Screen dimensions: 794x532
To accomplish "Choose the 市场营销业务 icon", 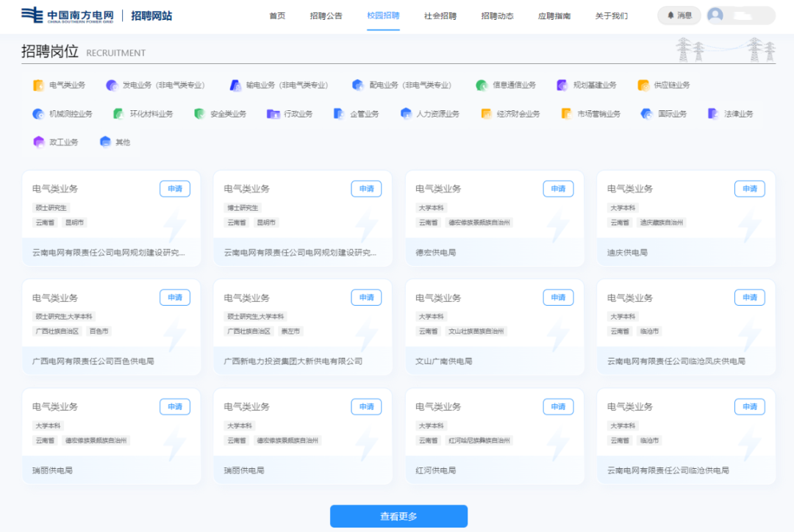I will point(566,114).
